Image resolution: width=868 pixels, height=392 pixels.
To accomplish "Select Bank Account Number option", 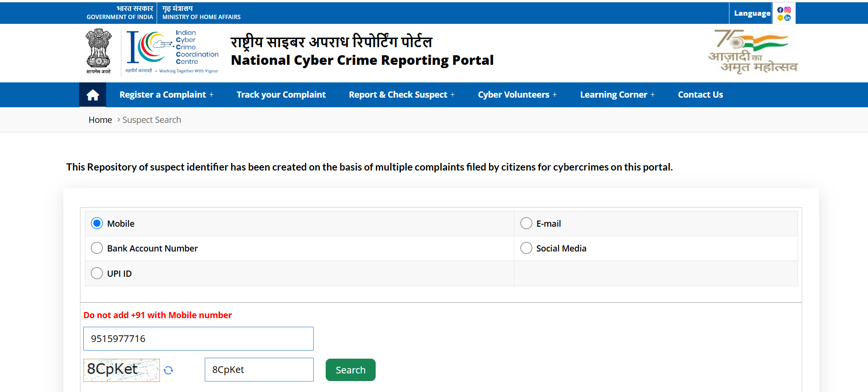I will tap(97, 248).
